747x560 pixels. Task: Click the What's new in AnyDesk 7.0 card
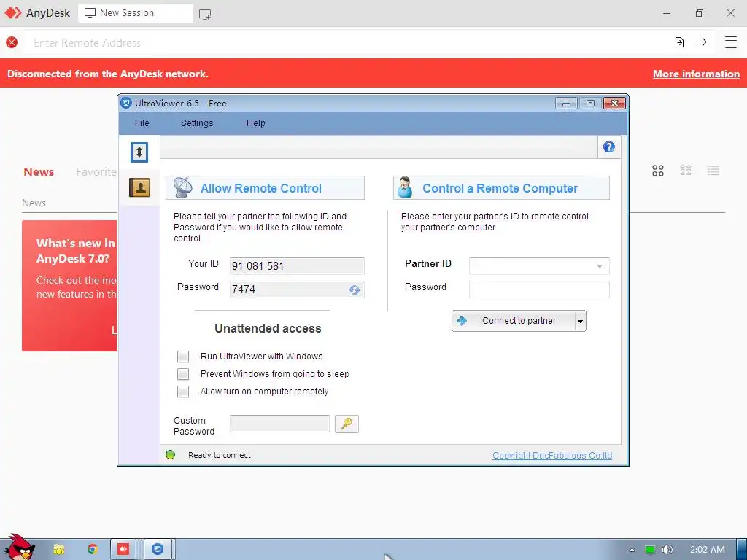pyautogui.click(x=69, y=286)
